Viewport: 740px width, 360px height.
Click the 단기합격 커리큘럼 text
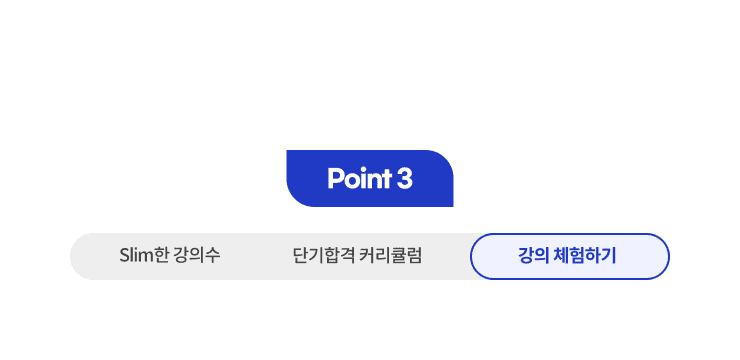357,256
